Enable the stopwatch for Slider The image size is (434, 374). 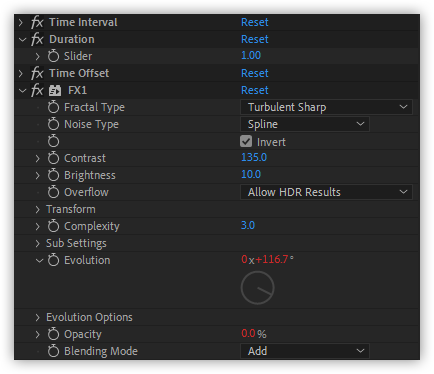tap(53, 56)
